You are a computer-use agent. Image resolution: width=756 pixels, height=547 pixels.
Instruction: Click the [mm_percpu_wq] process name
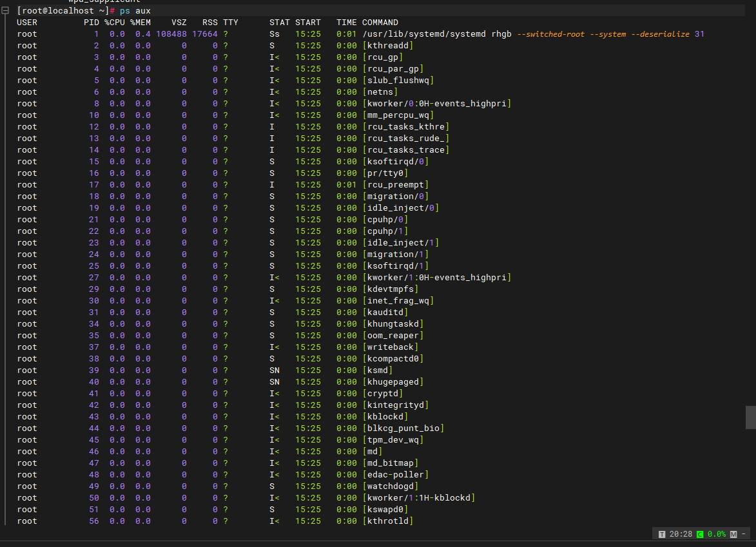398,115
